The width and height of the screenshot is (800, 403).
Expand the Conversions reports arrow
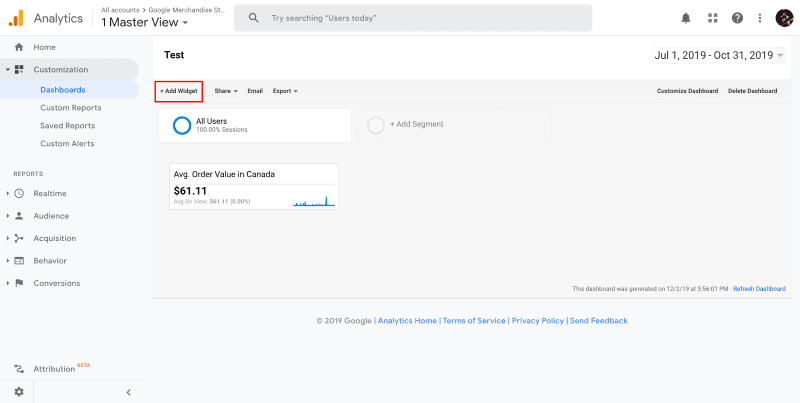pyautogui.click(x=8, y=283)
